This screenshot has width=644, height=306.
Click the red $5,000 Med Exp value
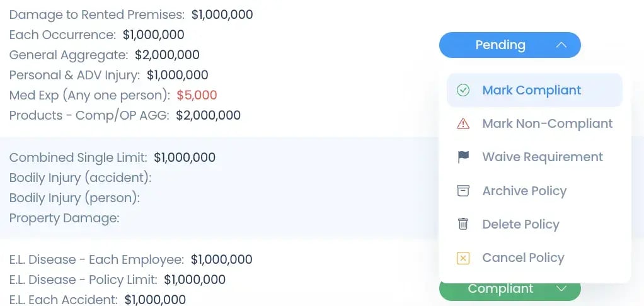click(197, 96)
